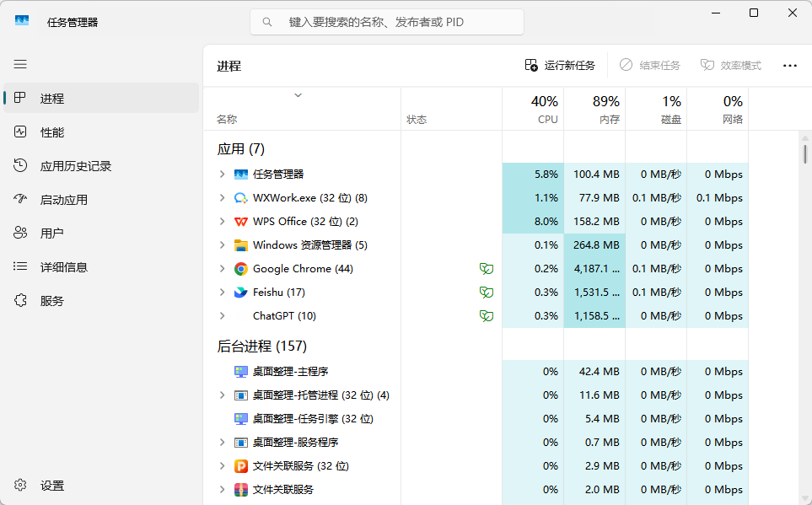Click the vertical scrollbar thumb

coord(805,154)
